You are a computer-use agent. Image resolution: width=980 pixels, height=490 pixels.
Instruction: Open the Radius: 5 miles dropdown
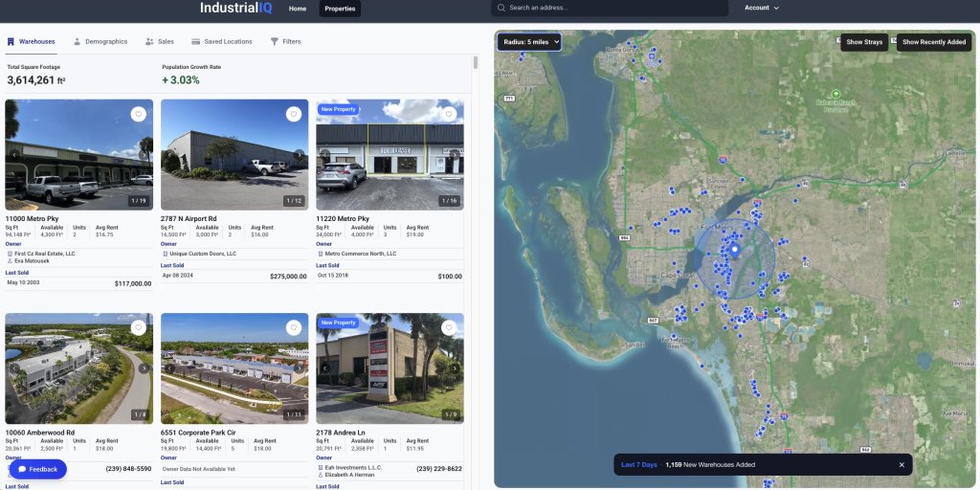(529, 41)
